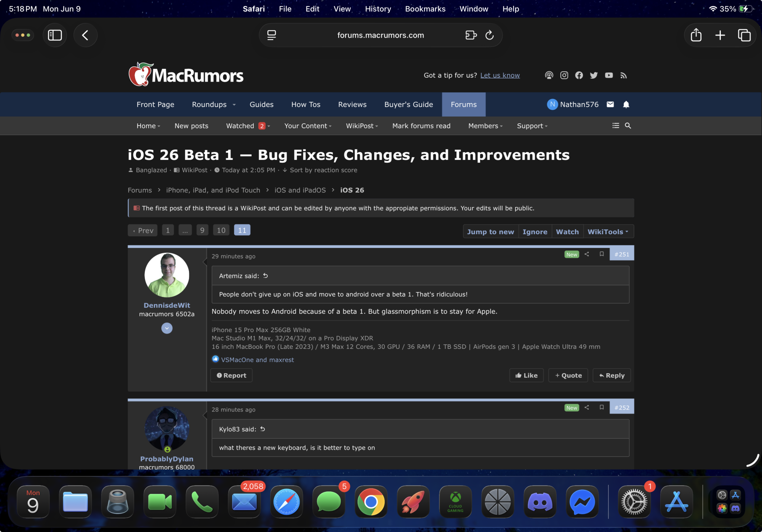Click the MacRumors logo
The image size is (762, 532).
pyautogui.click(x=186, y=75)
